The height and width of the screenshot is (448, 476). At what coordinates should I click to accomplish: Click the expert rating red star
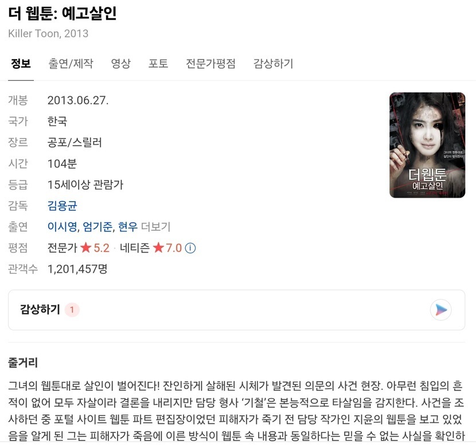[86, 248]
